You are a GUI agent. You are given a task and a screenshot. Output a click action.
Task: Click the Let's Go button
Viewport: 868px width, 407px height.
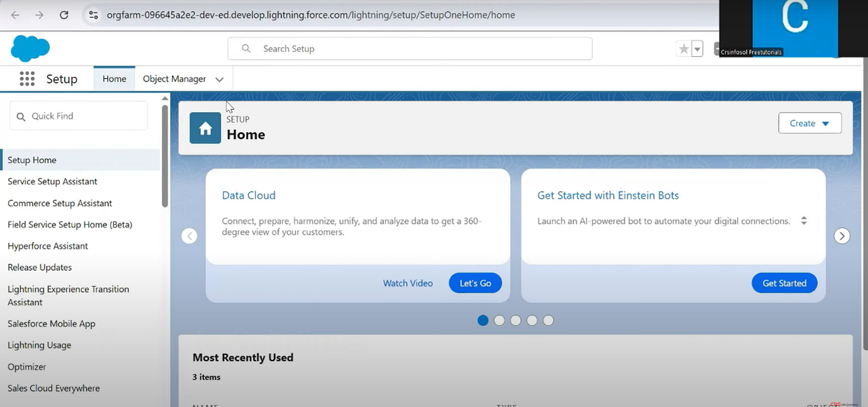coord(476,283)
